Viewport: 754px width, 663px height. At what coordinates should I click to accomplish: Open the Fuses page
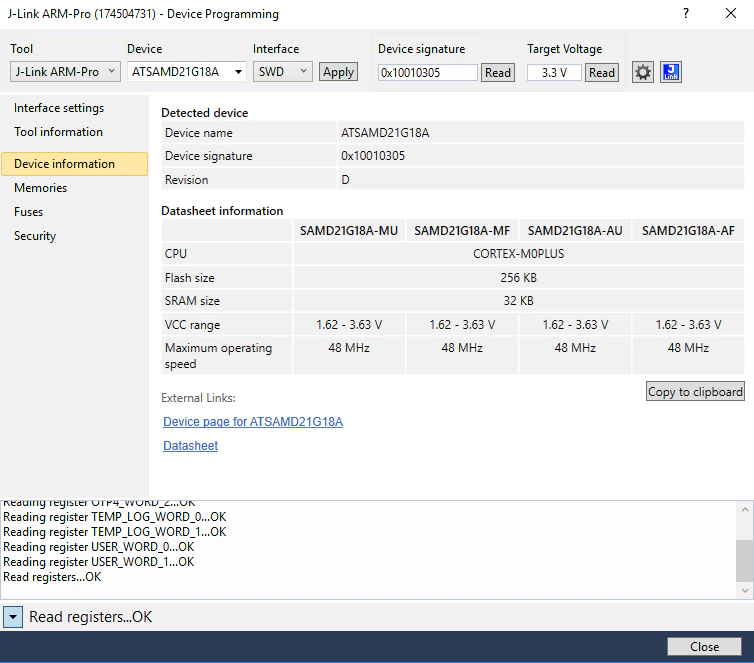tap(28, 212)
